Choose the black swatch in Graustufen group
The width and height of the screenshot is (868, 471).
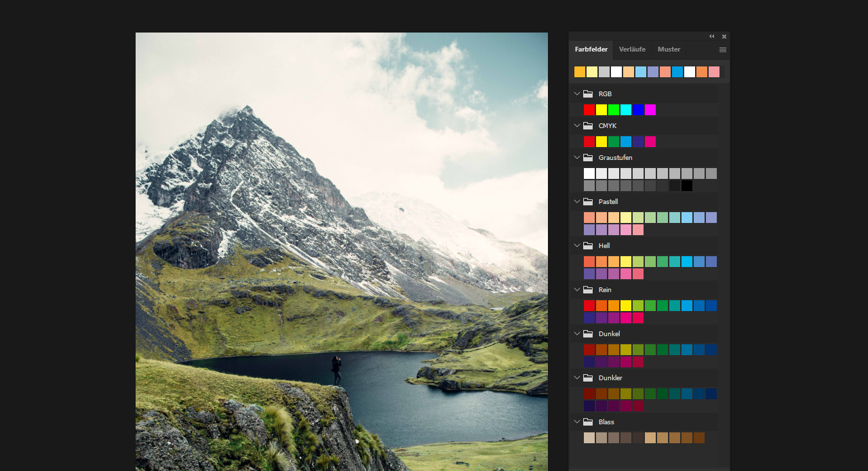tap(687, 186)
